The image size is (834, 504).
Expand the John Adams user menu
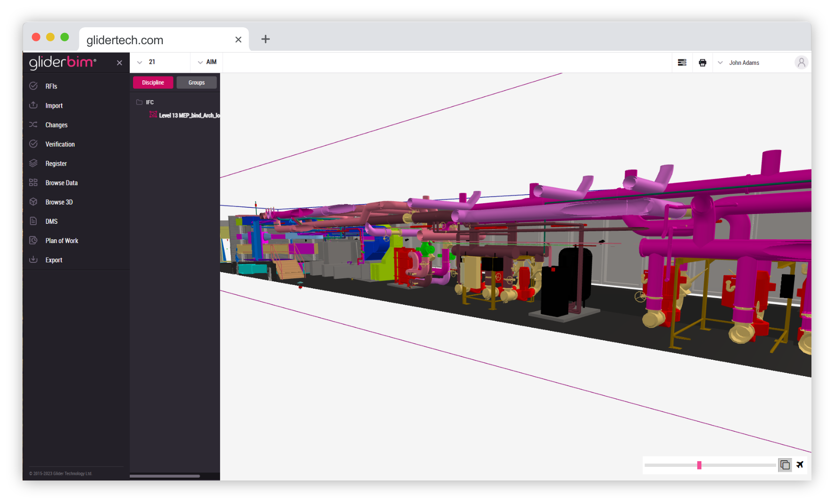739,63
